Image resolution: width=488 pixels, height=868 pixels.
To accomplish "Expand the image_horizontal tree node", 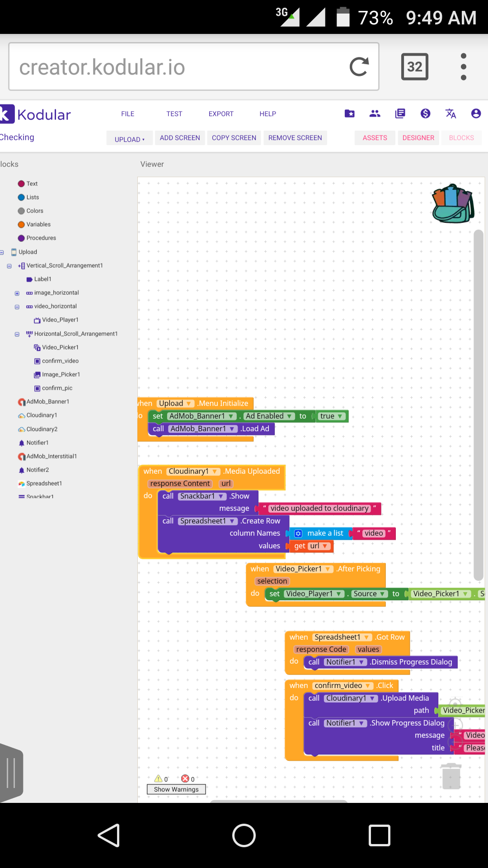I will point(17,293).
